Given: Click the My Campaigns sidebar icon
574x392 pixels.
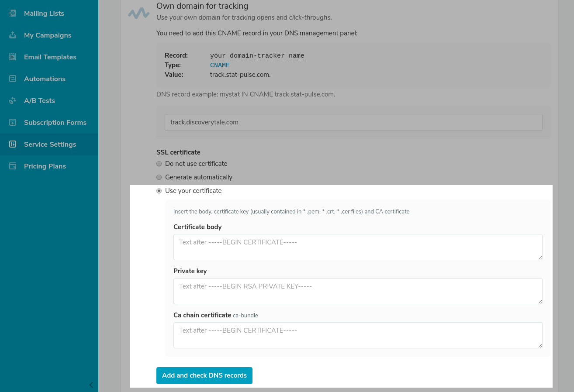Looking at the screenshot, I should (x=13, y=35).
